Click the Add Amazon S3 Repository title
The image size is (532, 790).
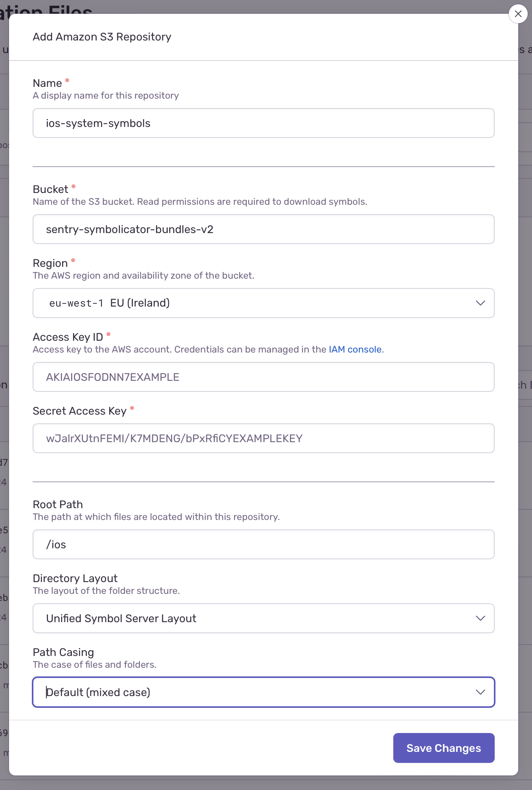pyautogui.click(x=102, y=37)
